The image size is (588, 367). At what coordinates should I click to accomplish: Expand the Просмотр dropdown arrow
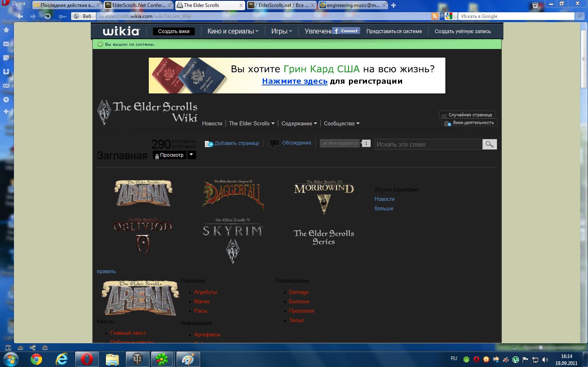click(191, 155)
